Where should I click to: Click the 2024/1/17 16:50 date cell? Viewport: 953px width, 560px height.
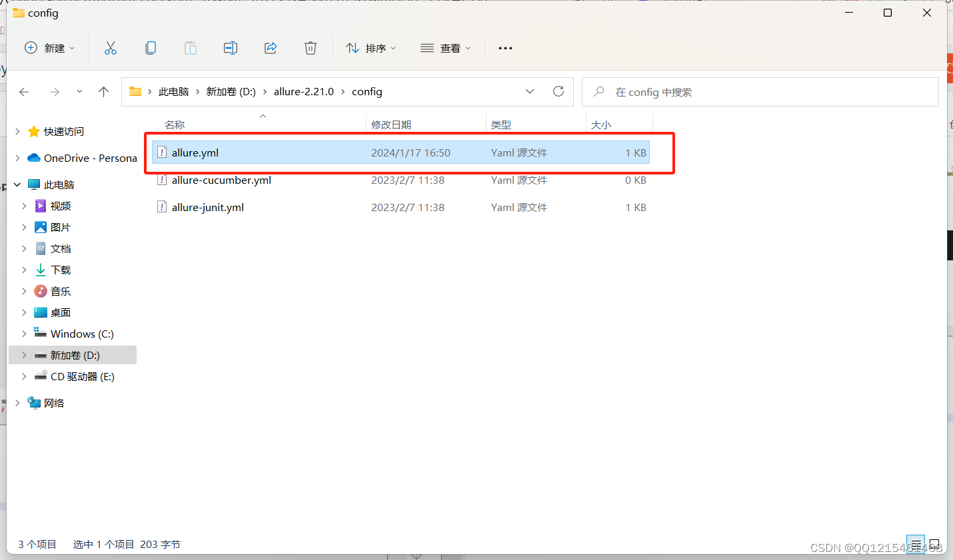411,152
